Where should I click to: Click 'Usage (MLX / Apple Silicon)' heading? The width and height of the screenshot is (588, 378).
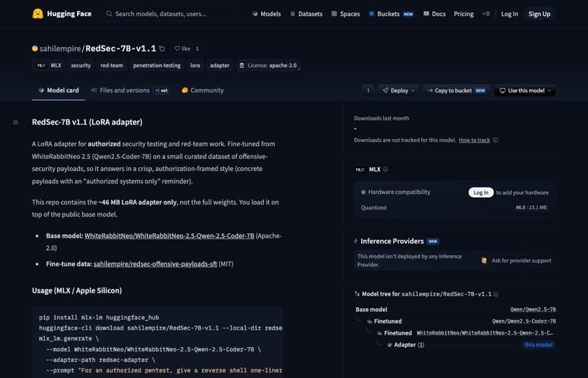tap(77, 290)
